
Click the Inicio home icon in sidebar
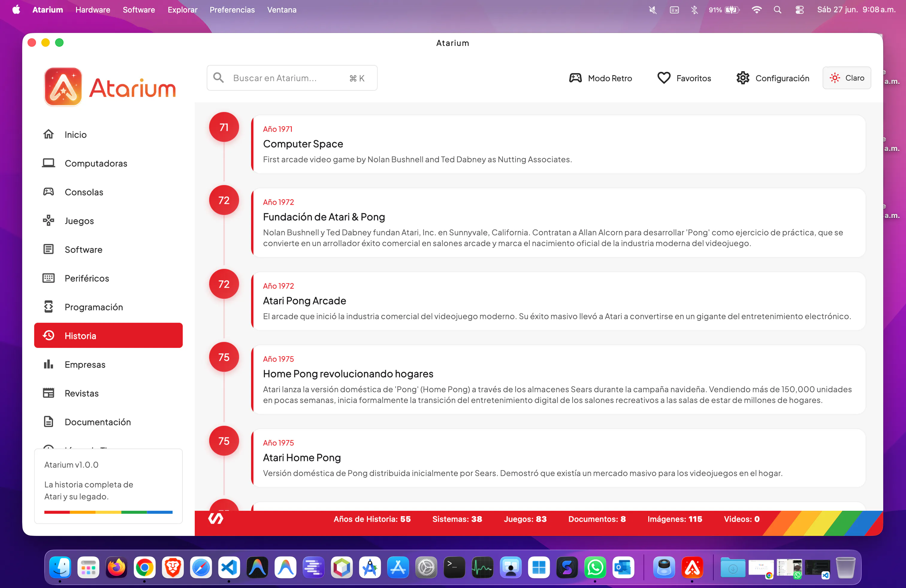[x=48, y=134]
